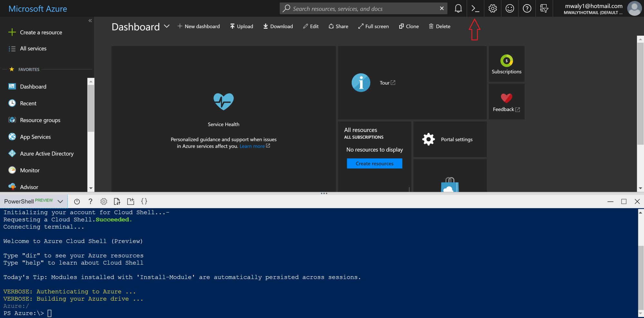Click Share dashboard
644x318 pixels.
click(x=338, y=26)
